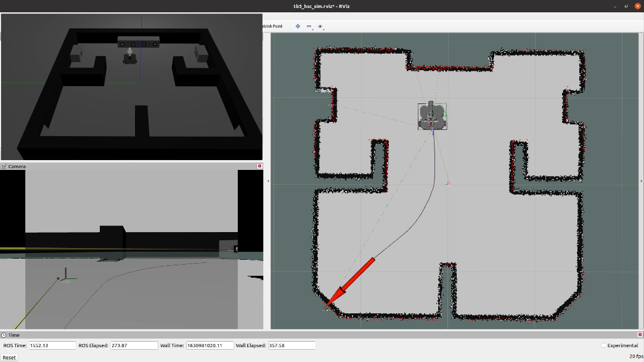Close the Camera panel
This screenshot has width=644, height=362.
pyautogui.click(x=259, y=166)
